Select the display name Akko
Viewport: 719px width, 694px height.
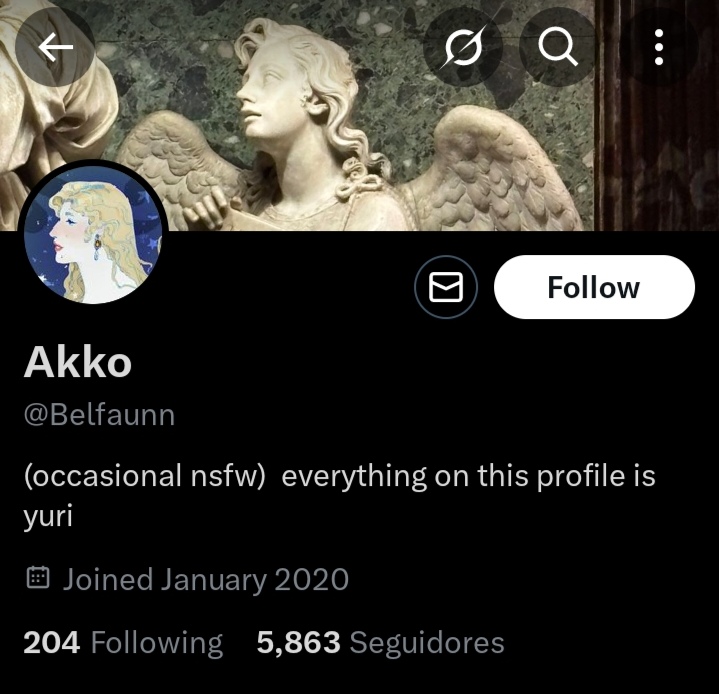point(78,362)
